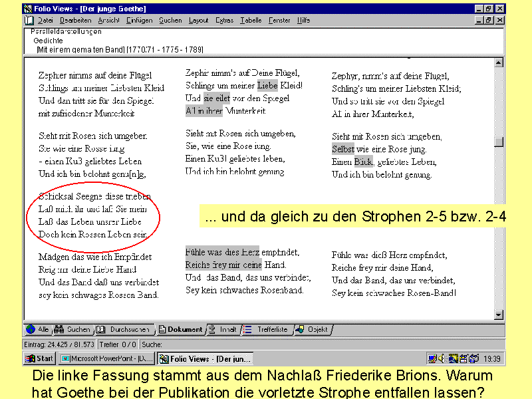Click the Gedichte breadcrumb heading
This screenshot has height=399, width=532.
point(48,40)
